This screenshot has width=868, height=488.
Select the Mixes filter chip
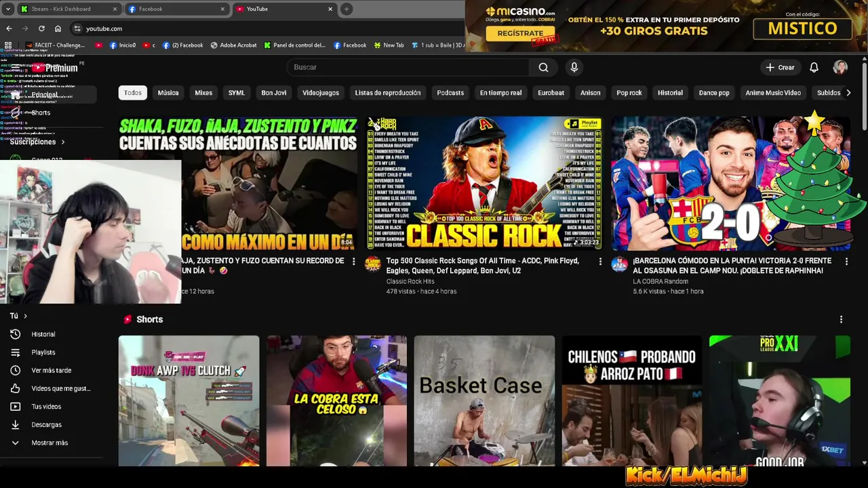point(203,93)
